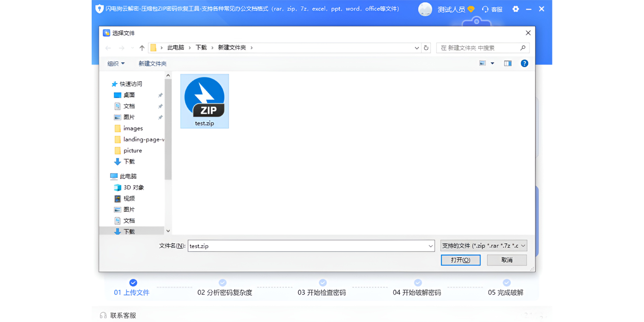Open the 组织 dropdown menu

115,63
